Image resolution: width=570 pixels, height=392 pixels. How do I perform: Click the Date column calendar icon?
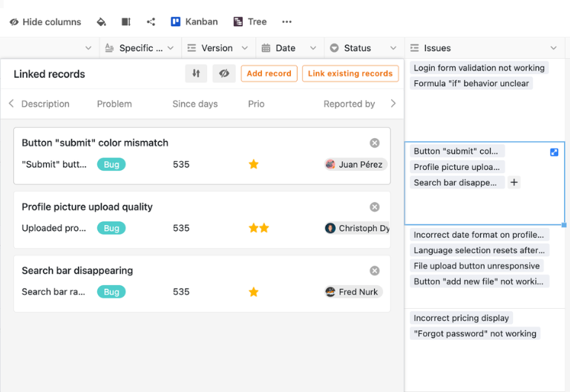(266, 48)
